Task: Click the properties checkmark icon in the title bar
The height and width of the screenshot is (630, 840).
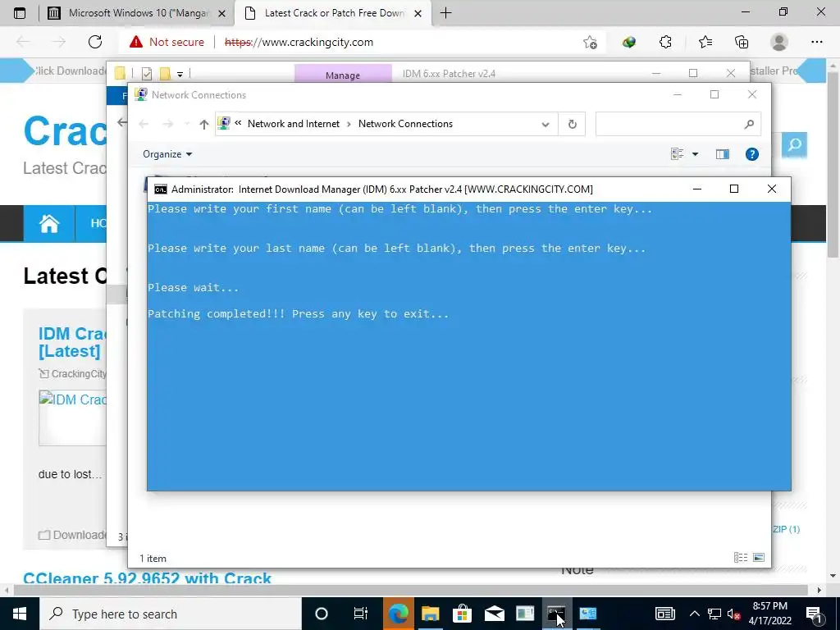Action: pyautogui.click(x=147, y=73)
